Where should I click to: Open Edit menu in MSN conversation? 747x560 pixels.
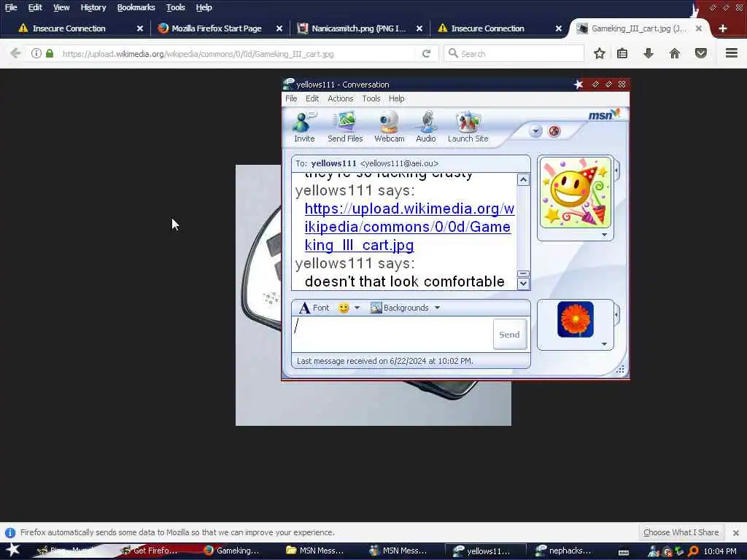pos(312,98)
